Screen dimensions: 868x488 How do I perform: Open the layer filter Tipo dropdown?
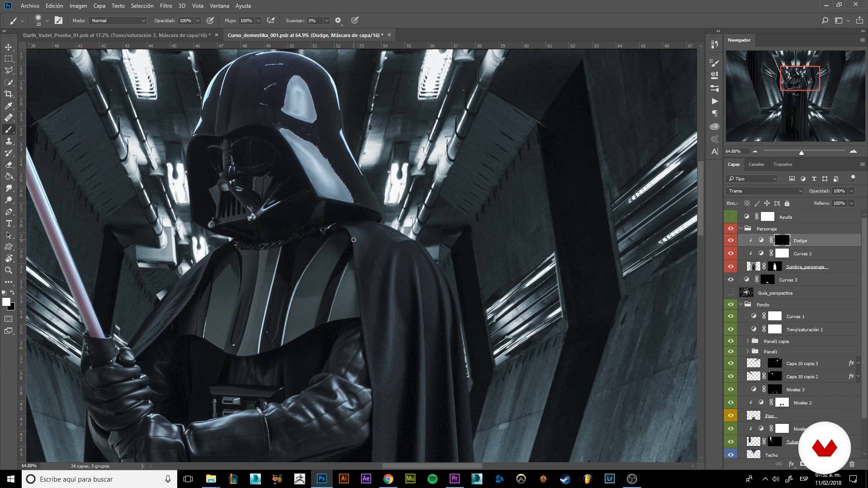point(752,179)
